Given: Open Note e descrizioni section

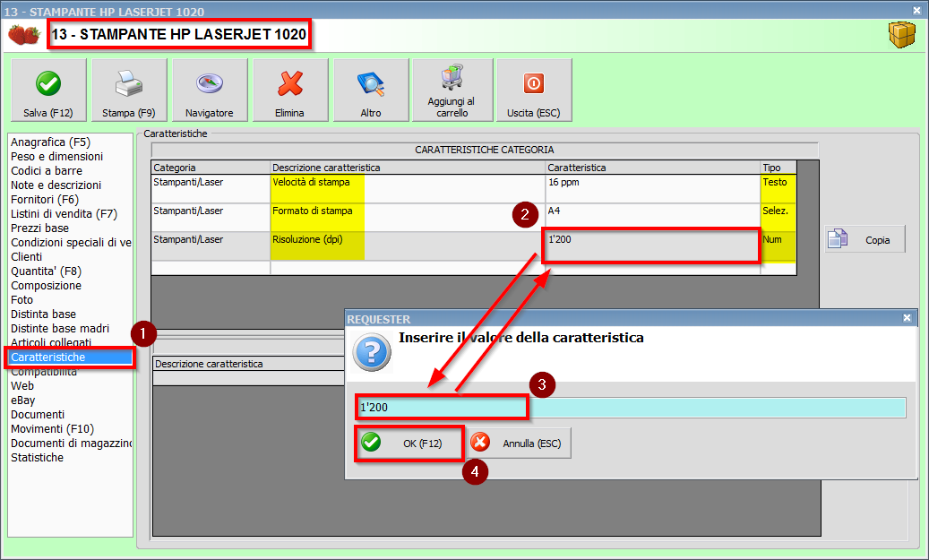Looking at the screenshot, I should [x=56, y=185].
